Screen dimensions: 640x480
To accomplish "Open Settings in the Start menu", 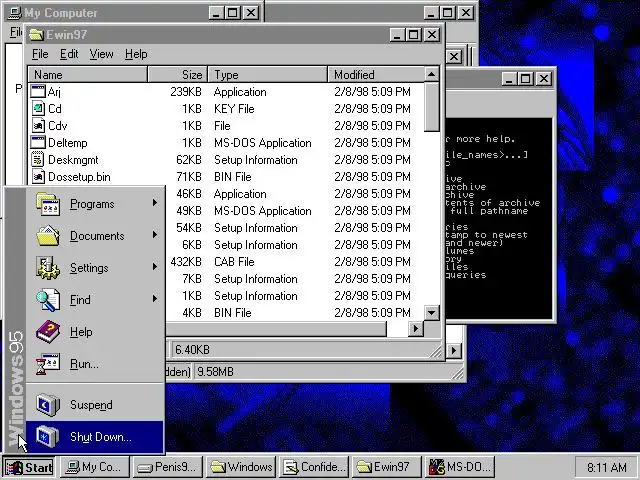I will pos(95,268).
